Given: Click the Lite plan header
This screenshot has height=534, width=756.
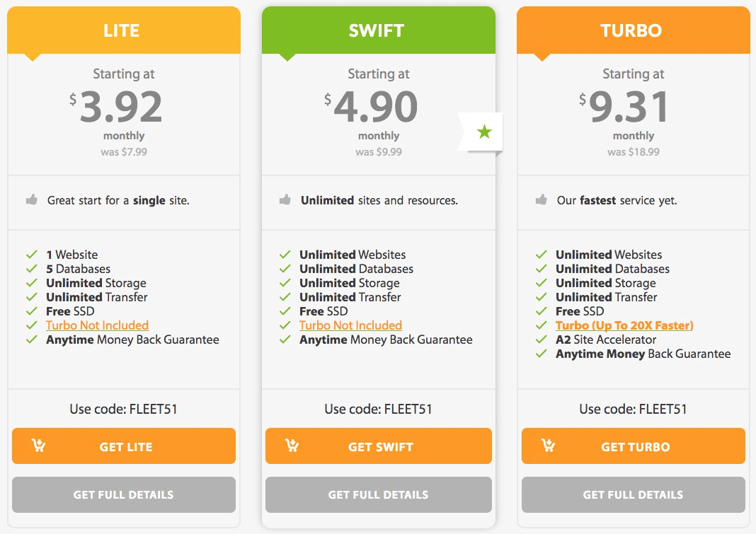Looking at the screenshot, I should pyautogui.click(x=123, y=31).
